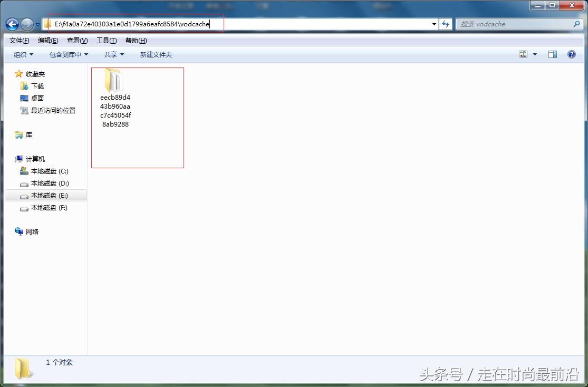Open the 工具(T) menu
Screen dimensions: 588x387
coord(107,41)
